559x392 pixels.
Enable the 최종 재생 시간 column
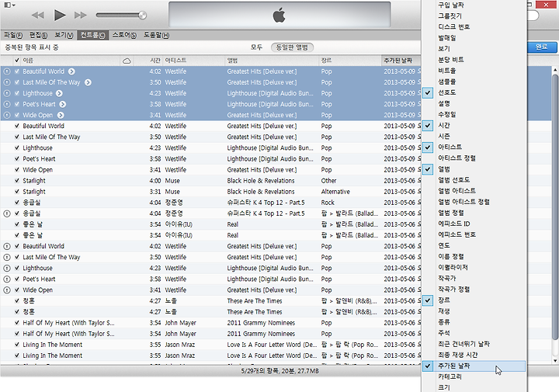[x=474, y=355]
